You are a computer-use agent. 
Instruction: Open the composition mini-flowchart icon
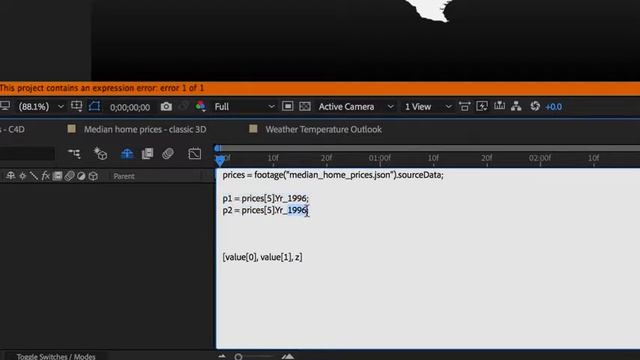[74, 153]
